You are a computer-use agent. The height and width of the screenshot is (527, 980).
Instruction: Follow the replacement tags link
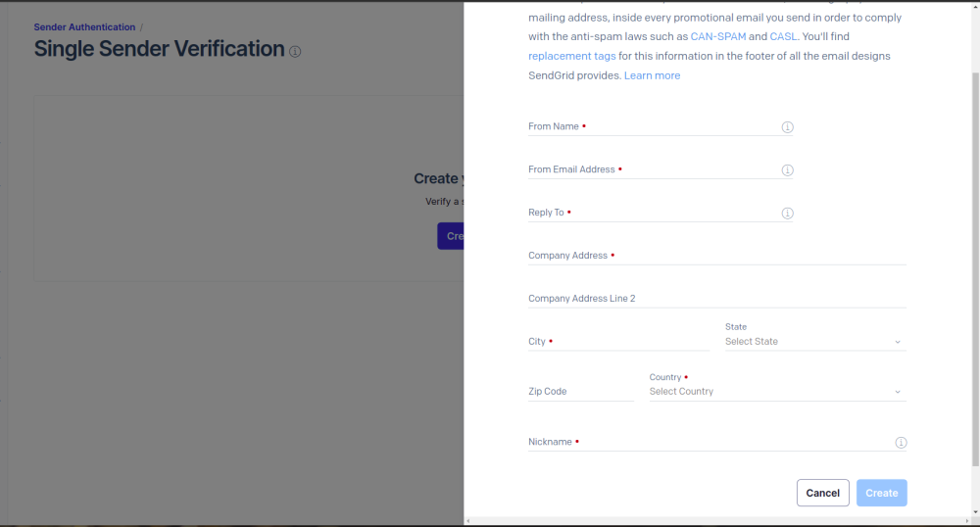[571, 56]
